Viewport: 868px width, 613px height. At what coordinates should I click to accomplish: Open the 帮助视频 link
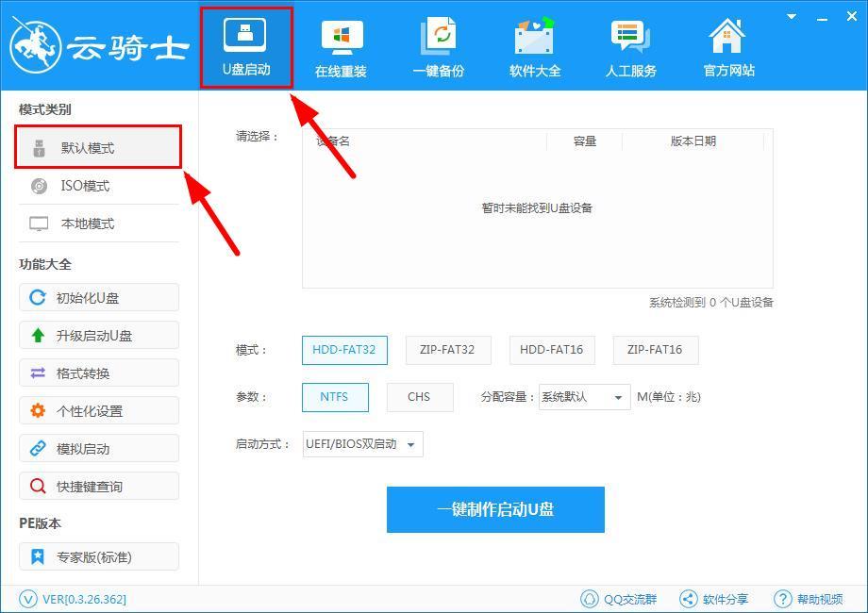[809, 599]
